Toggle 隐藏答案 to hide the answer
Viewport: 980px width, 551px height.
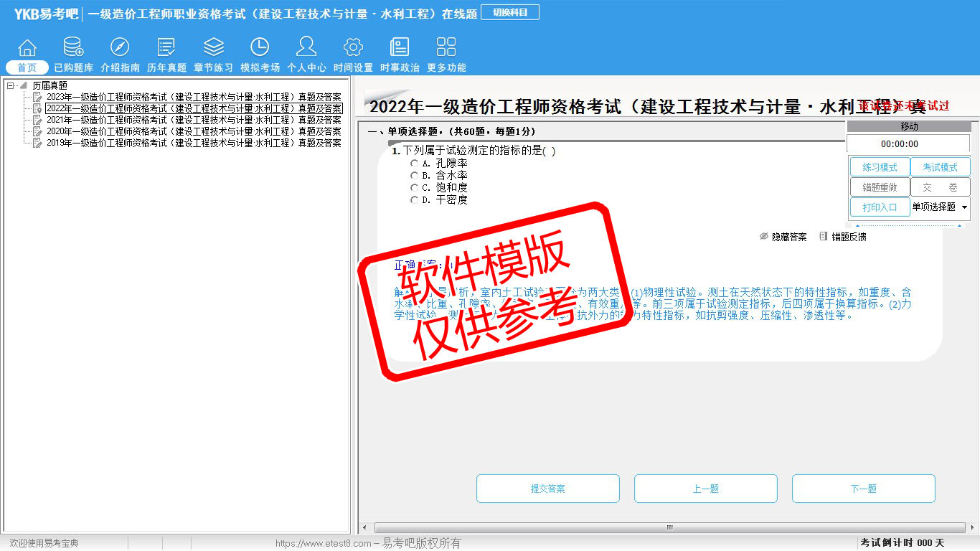[x=783, y=237]
